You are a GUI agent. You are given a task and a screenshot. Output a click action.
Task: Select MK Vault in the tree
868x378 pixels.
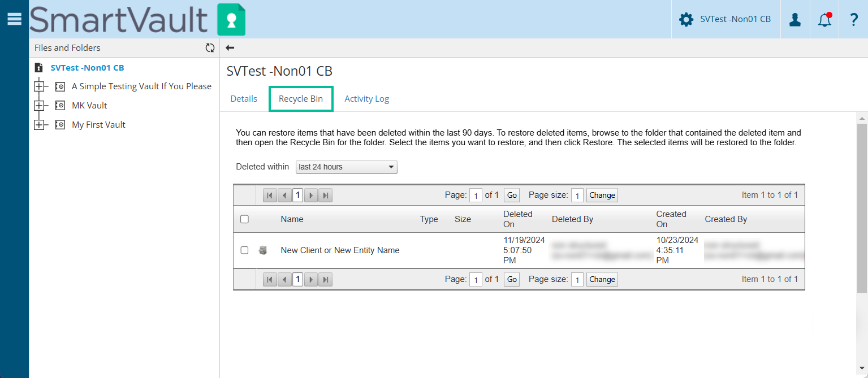coord(89,106)
